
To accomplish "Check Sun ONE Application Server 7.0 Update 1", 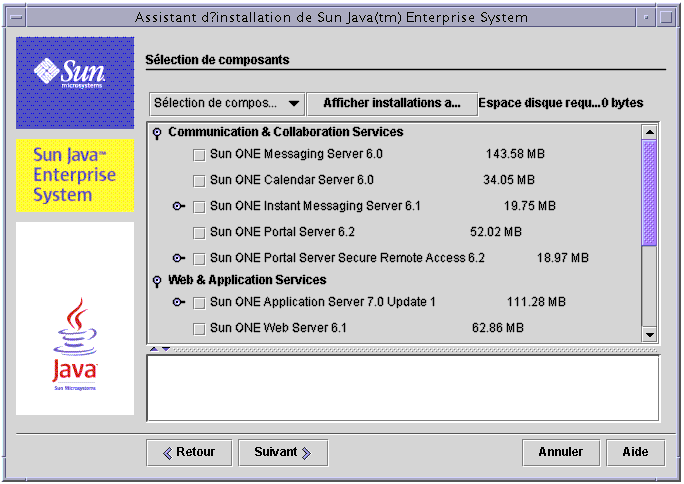I will point(199,303).
